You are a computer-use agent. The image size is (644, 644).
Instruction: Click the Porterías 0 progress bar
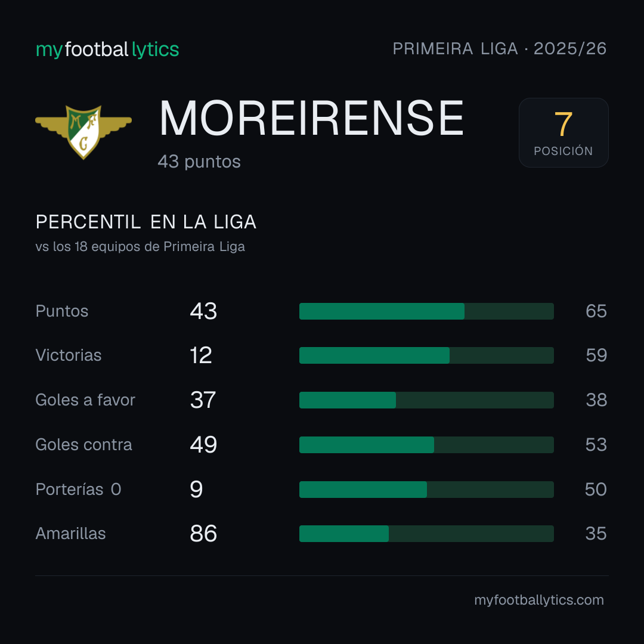(426, 490)
